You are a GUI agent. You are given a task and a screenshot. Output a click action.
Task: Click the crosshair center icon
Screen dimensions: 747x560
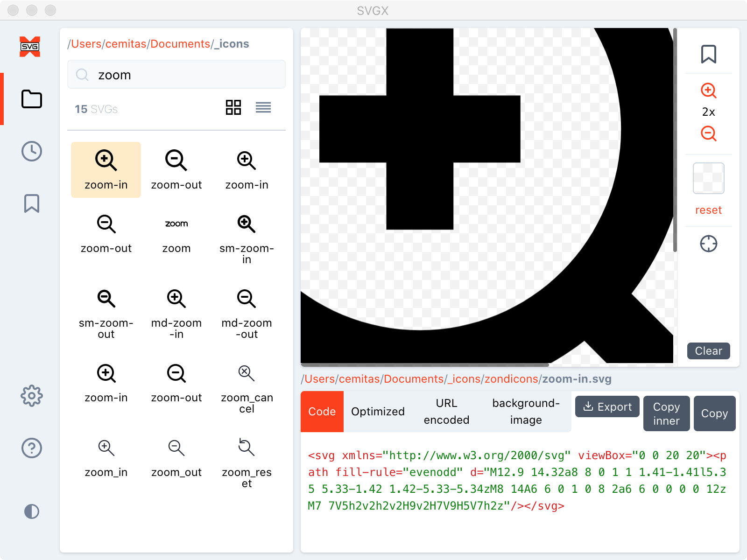(709, 244)
